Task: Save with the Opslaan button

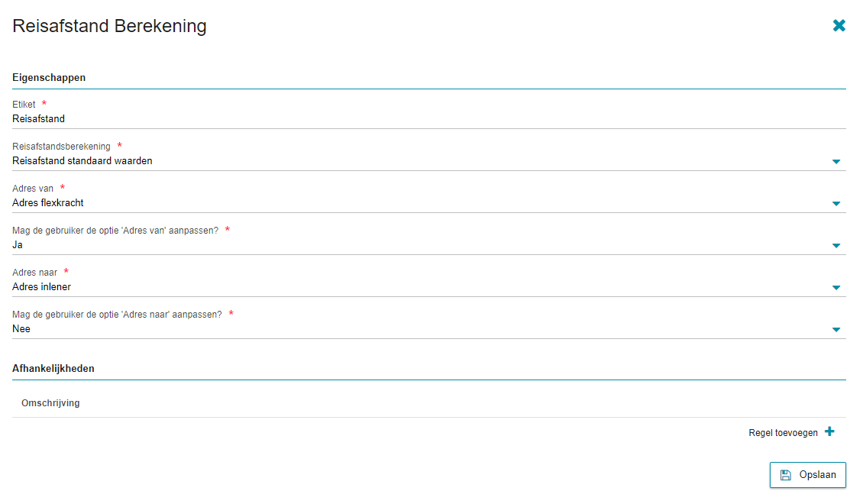Action: tap(807, 475)
